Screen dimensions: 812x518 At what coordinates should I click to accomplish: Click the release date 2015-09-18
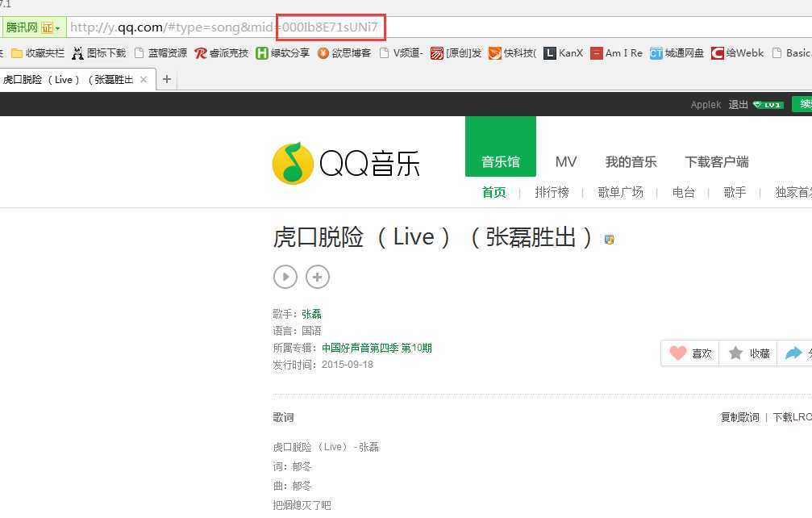click(x=348, y=364)
